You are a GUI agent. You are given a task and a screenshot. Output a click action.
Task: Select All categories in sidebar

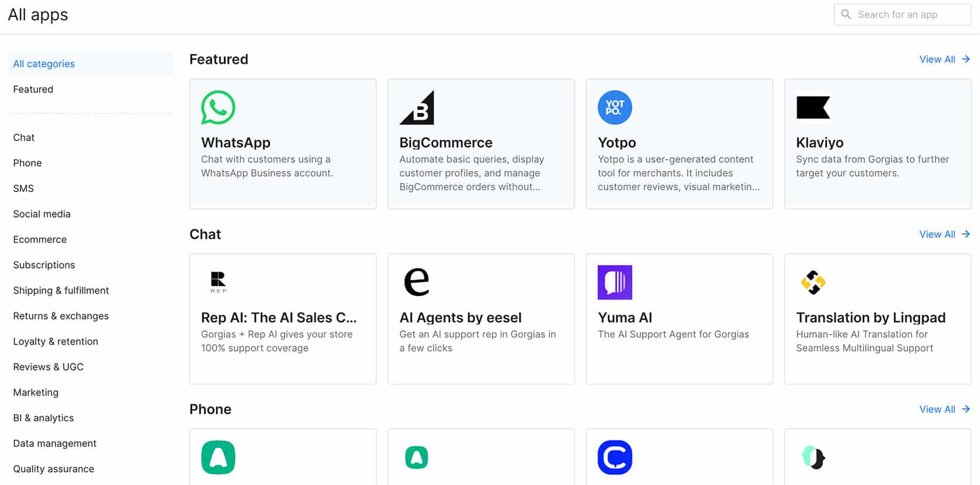[x=90, y=64]
